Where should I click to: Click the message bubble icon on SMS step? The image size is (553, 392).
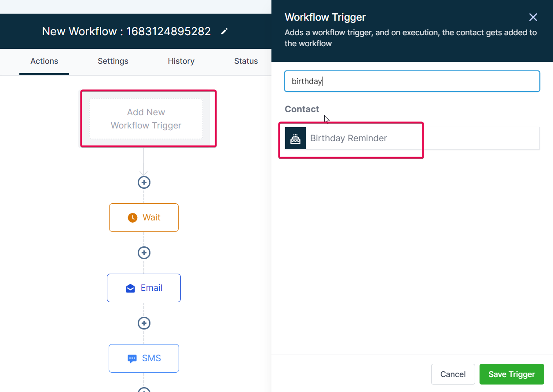tap(132, 358)
